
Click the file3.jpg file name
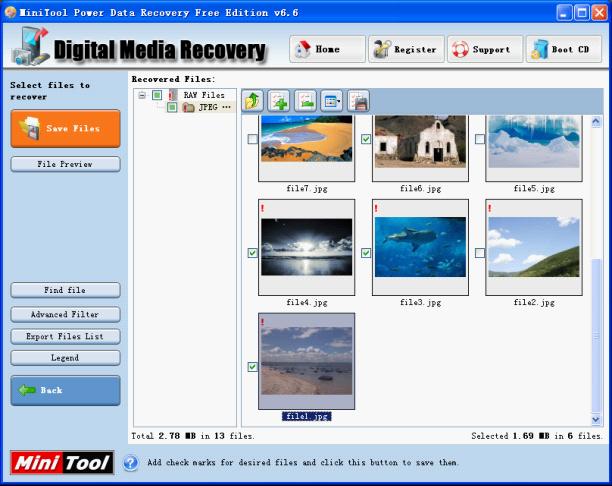click(420, 303)
